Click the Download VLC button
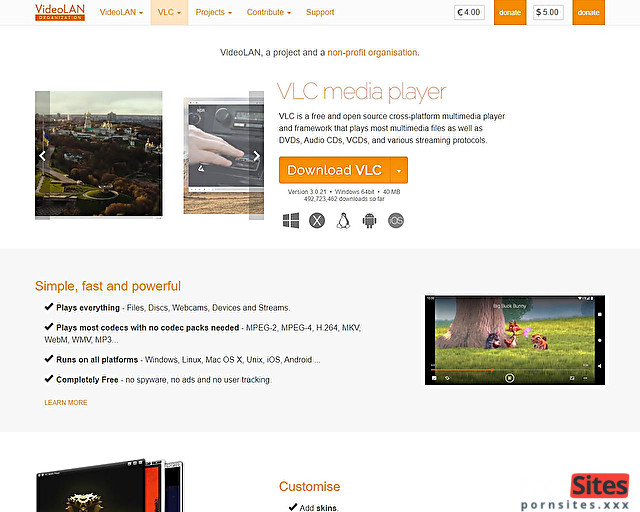 (x=335, y=170)
